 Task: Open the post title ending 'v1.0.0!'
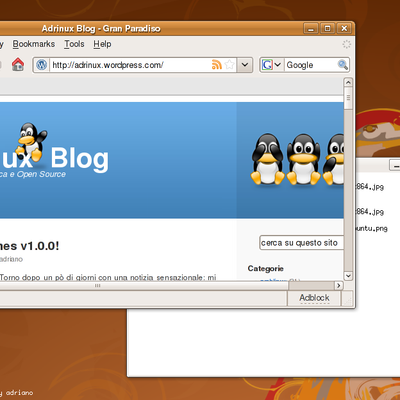(29, 246)
